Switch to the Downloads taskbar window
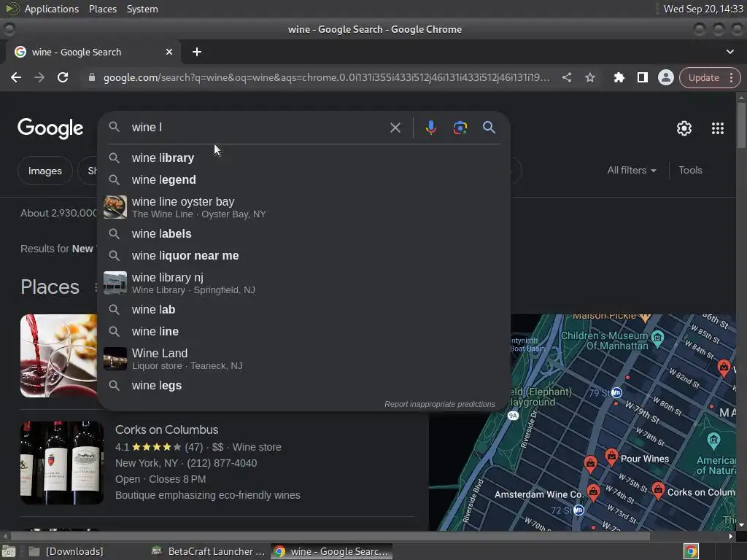The width and height of the screenshot is (747, 560). pyautogui.click(x=66, y=551)
